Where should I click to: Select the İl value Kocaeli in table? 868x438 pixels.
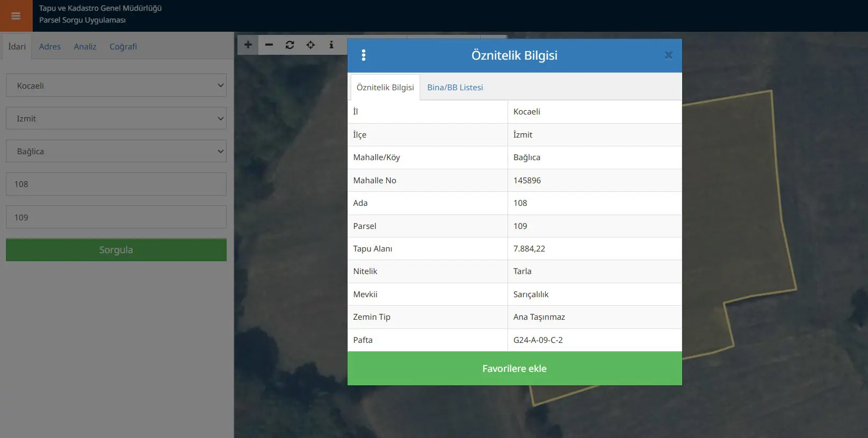click(x=526, y=112)
